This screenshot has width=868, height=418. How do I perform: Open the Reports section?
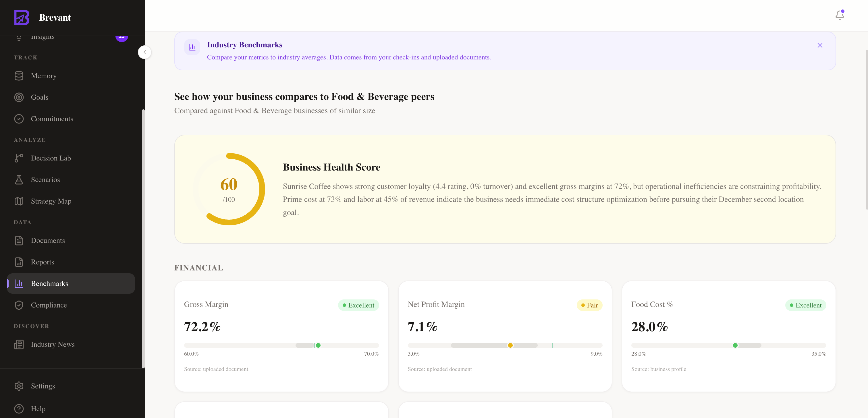tap(42, 262)
